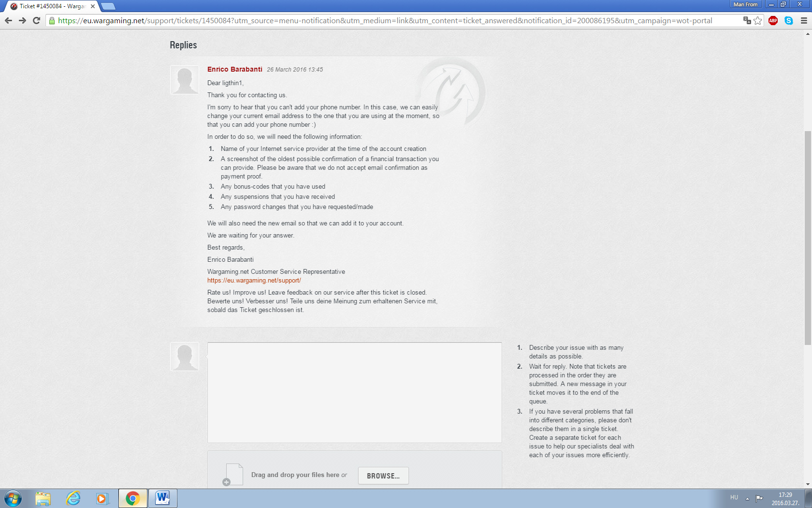
Task: Click 'Describe your issue with as many' tip
Action: pyautogui.click(x=576, y=348)
